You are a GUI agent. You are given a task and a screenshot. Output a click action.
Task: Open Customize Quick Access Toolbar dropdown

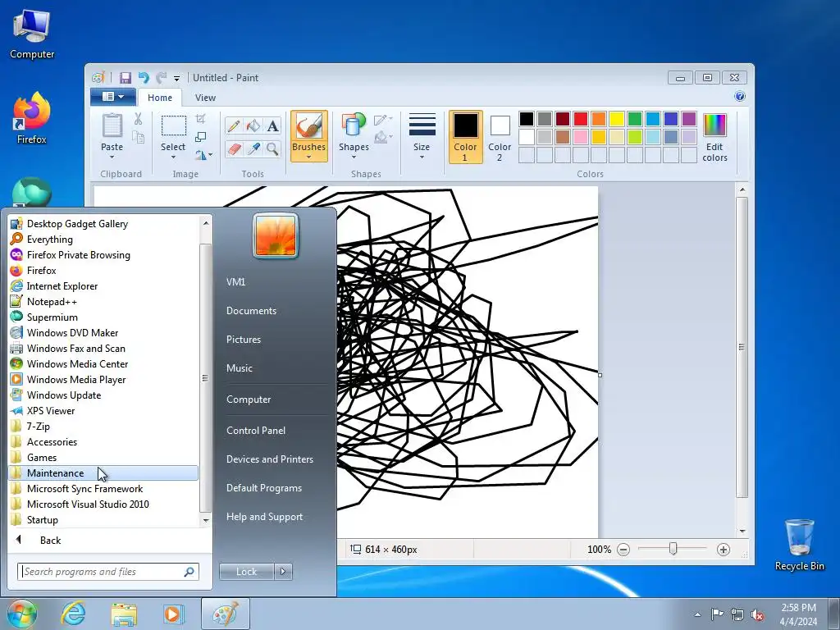click(176, 79)
